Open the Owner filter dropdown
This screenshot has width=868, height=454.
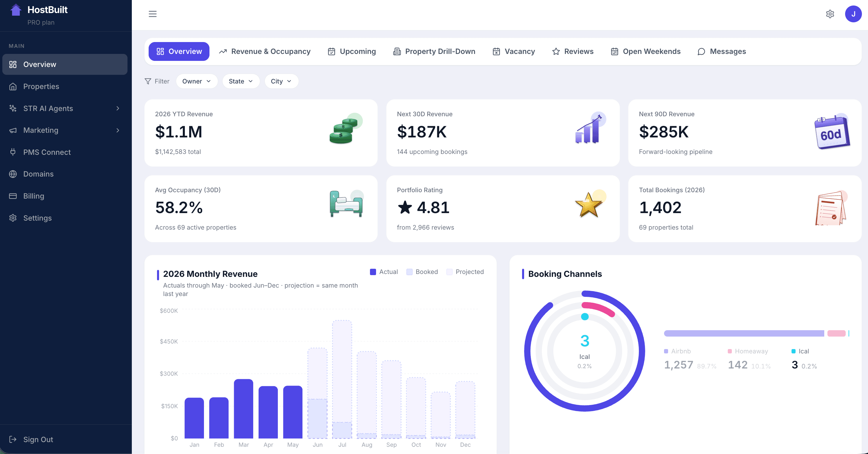click(x=197, y=81)
